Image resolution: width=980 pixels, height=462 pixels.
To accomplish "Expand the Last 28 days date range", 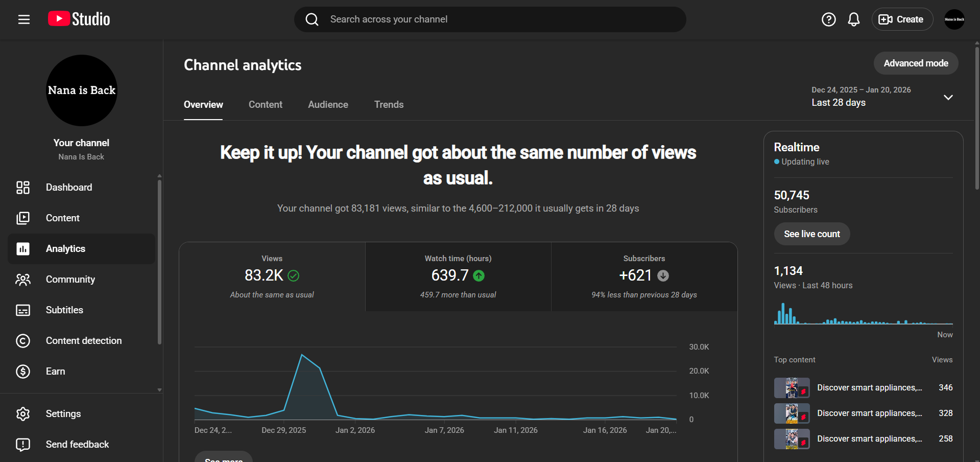I will point(948,97).
